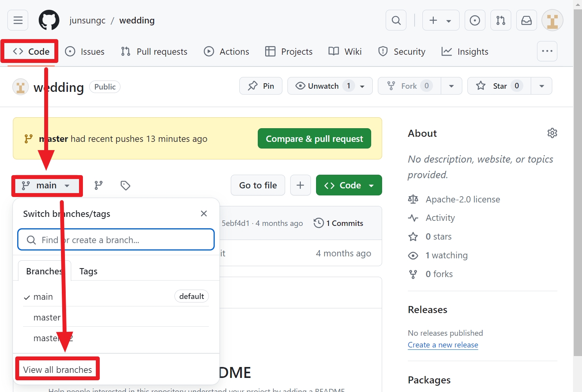The height and width of the screenshot is (392, 582).
Task: Switch to the Projects tab
Action: tap(289, 52)
